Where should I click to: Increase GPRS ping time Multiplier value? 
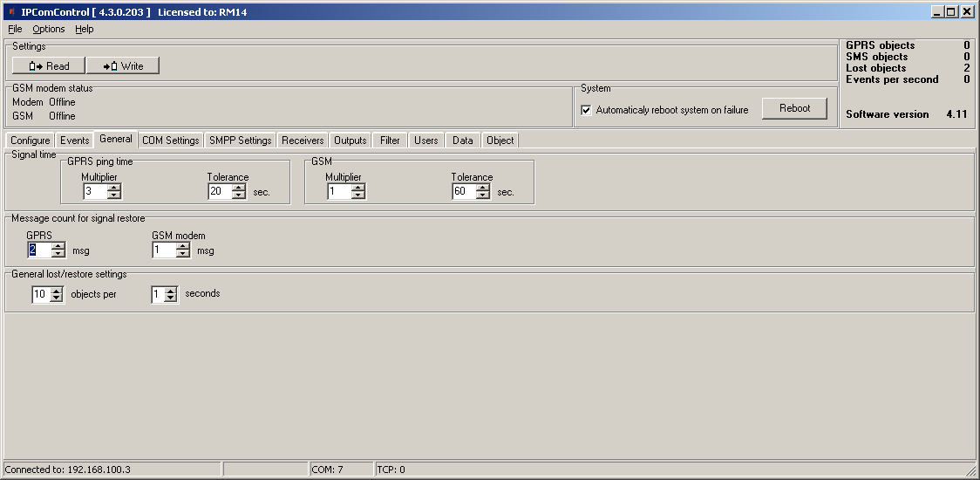(114, 188)
